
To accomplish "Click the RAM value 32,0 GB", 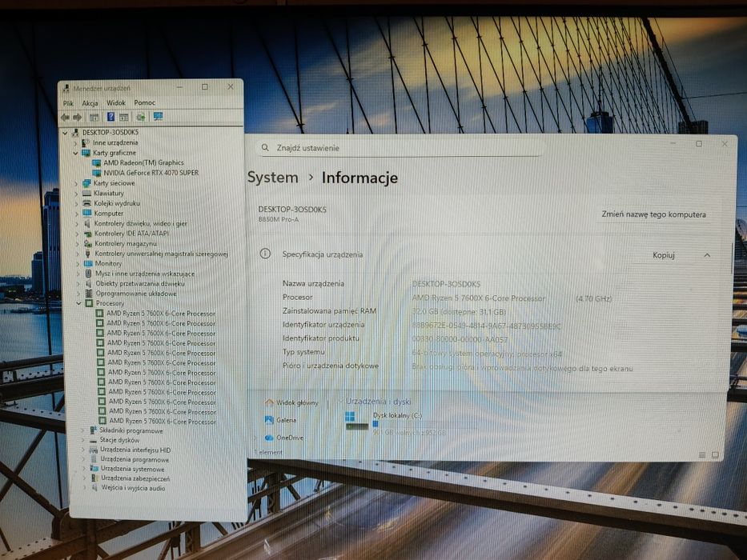I will (459, 312).
